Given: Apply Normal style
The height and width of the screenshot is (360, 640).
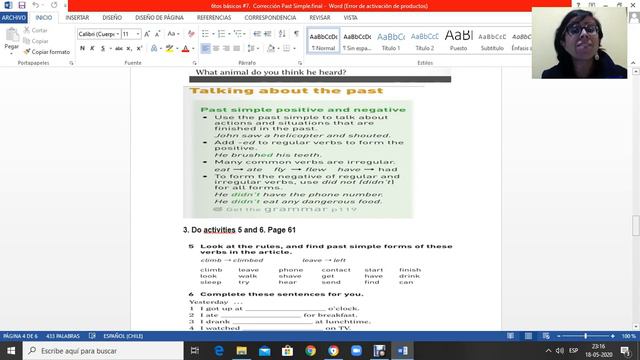Looking at the screenshot, I should coord(323,41).
